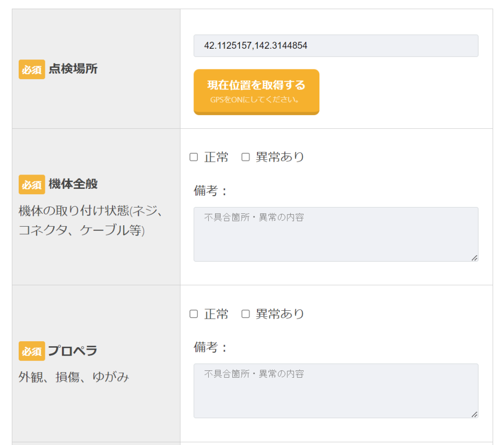This screenshot has height=445, width=504.
Task: Check 異常あり checkbox for 機体全般
Action: tap(246, 157)
